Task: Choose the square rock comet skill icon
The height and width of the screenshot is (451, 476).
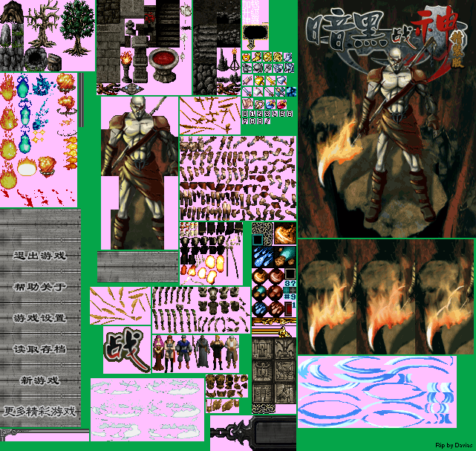Action: pyautogui.click(x=285, y=257)
